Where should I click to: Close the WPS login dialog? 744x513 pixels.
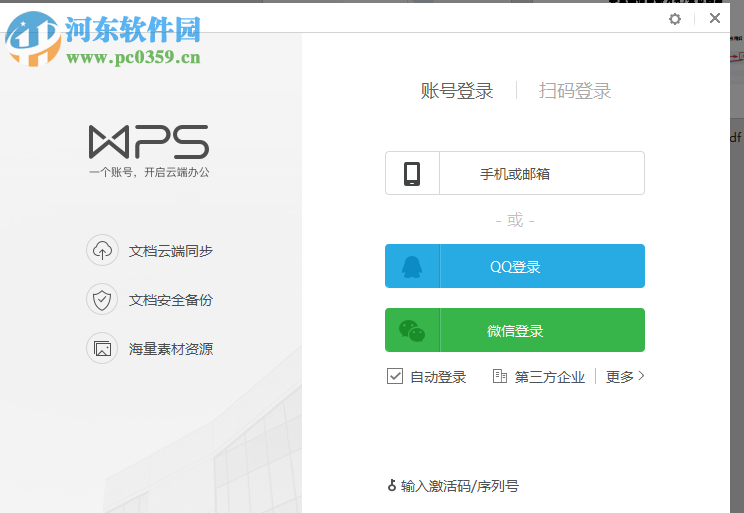pyautogui.click(x=715, y=19)
